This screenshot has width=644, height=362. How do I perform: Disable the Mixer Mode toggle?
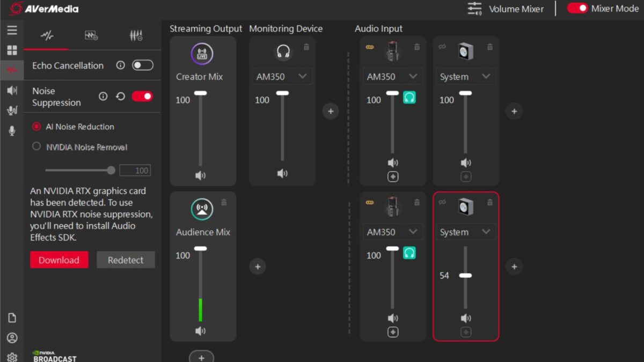click(x=577, y=8)
